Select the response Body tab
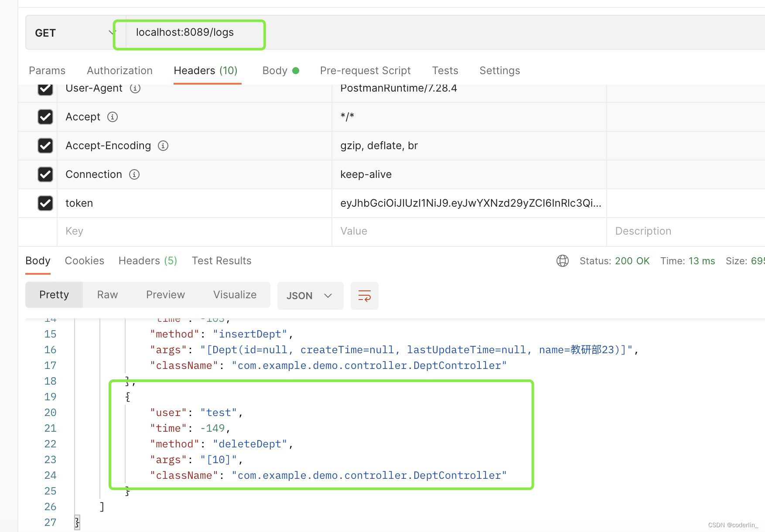765x532 pixels. 38,261
